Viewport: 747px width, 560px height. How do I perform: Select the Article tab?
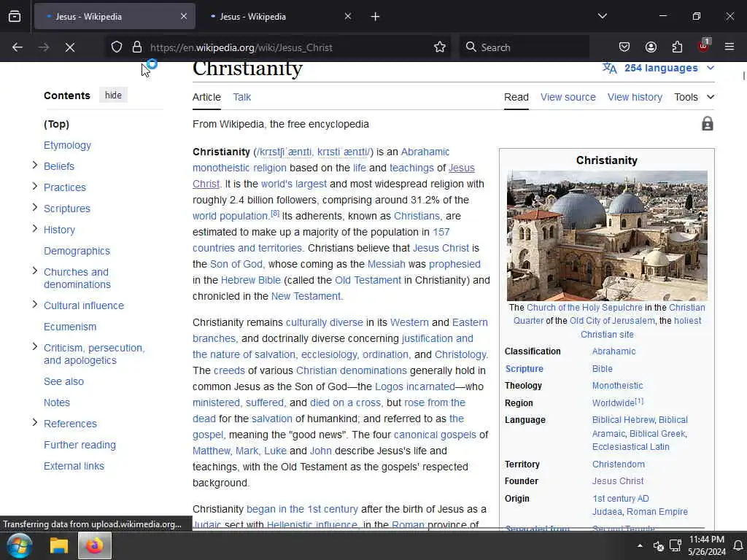pos(206,97)
